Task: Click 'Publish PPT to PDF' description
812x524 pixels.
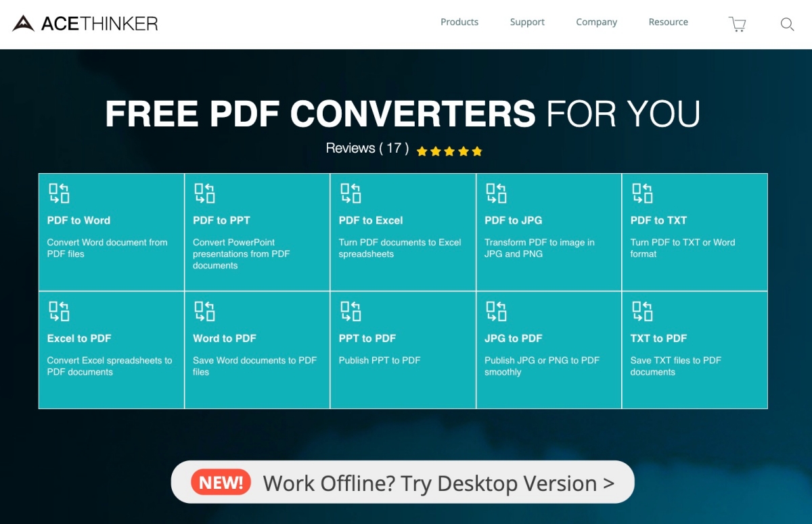Action: pos(380,360)
